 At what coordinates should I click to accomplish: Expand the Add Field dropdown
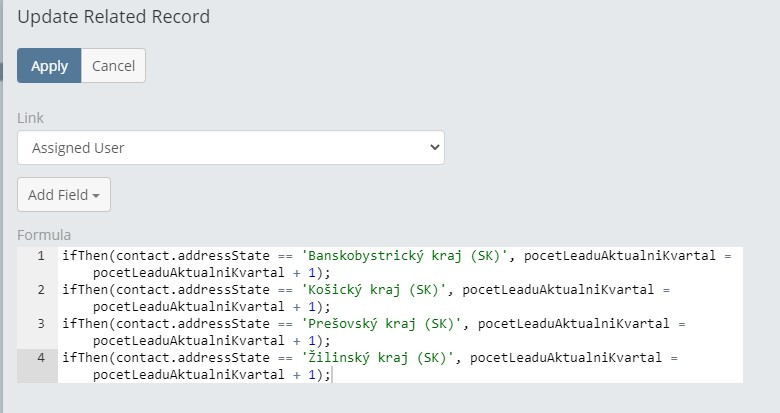64,195
